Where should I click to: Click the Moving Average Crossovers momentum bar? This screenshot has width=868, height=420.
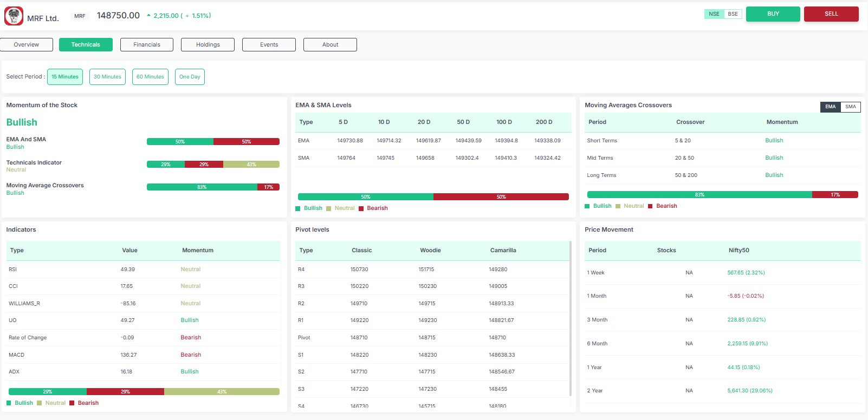[213, 187]
